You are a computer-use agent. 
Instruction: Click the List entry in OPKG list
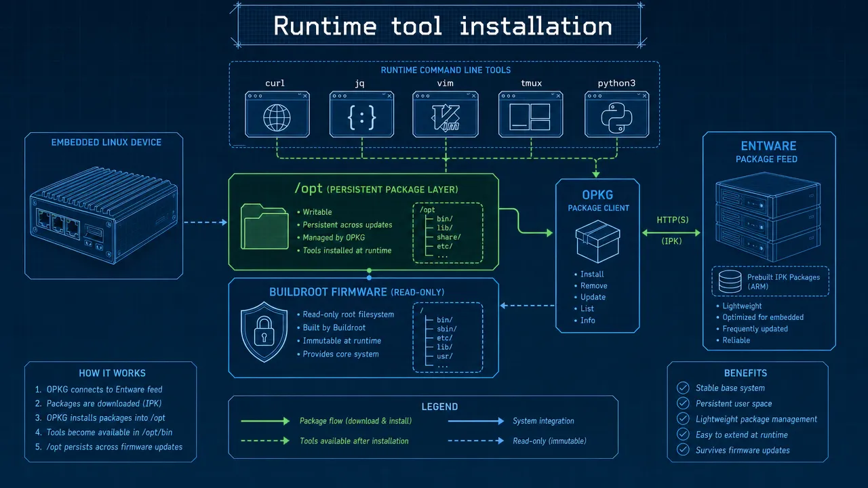click(587, 308)
